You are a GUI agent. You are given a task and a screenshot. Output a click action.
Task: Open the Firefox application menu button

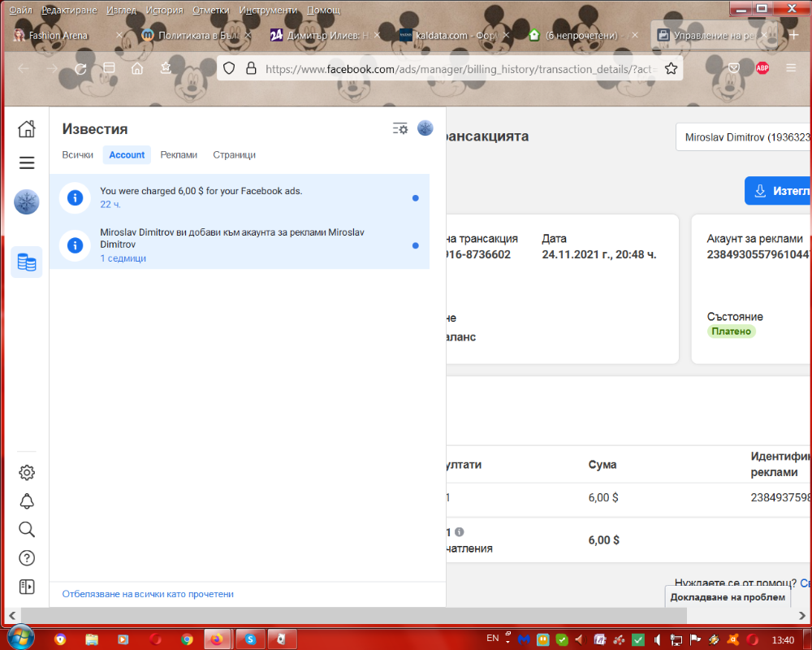791,68
